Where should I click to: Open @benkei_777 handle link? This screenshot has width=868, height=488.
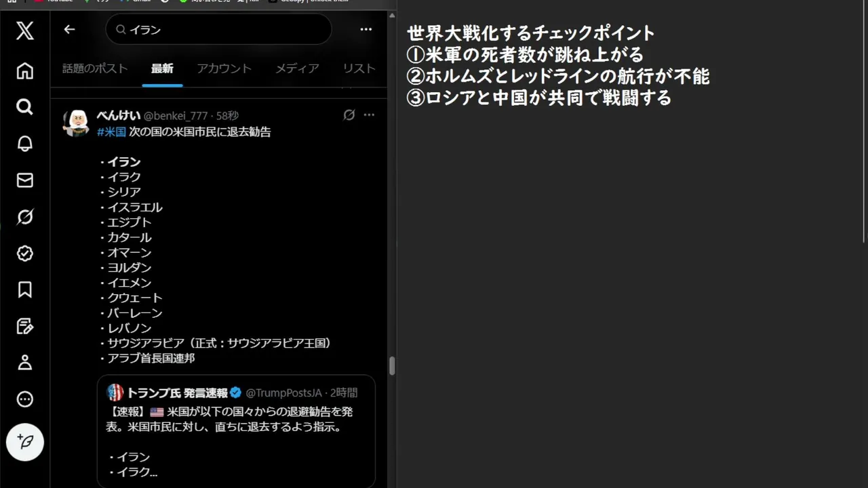[176, 116]
